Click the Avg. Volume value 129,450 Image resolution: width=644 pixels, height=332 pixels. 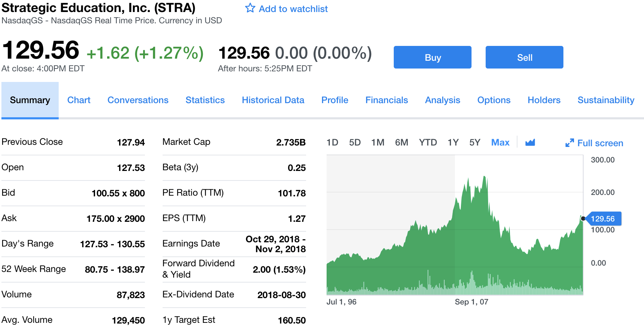128,320
